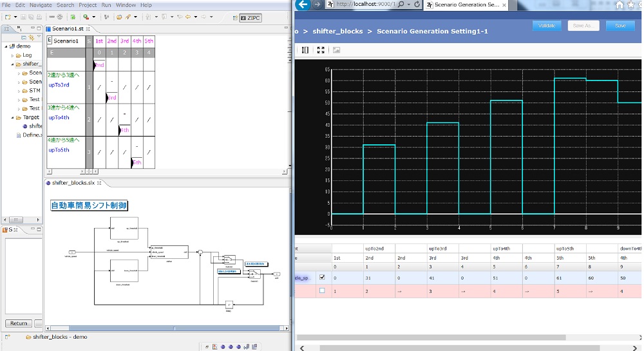Tick the empty checkbox in pink row
Viewport: 644px width, 351px height.
click(x=322, y=290)
